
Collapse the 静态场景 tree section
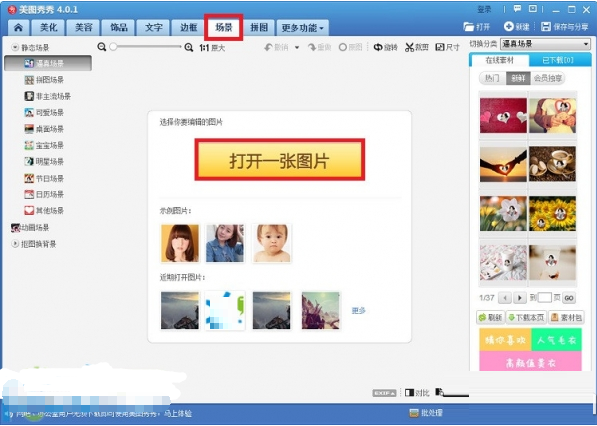coord(15,48)
